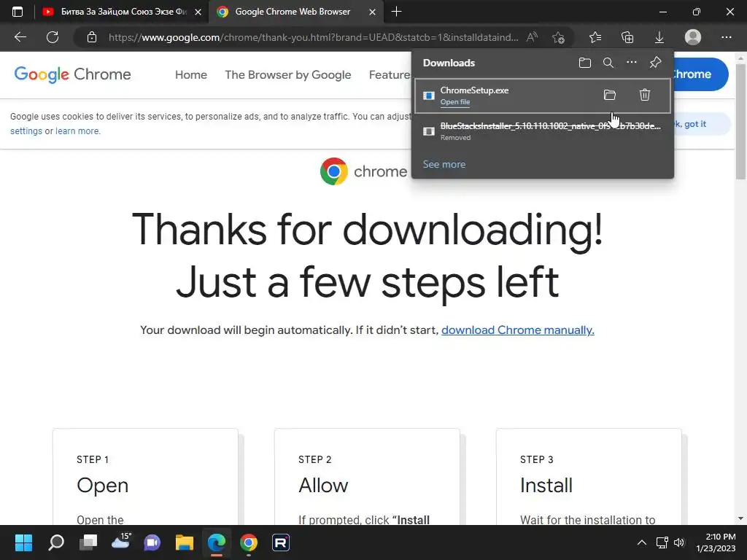This screenshot has width=747, height=560.
Task: Toggle the Downloads toolbar icon
Action: pyautogui.click(x=659, y=37)
